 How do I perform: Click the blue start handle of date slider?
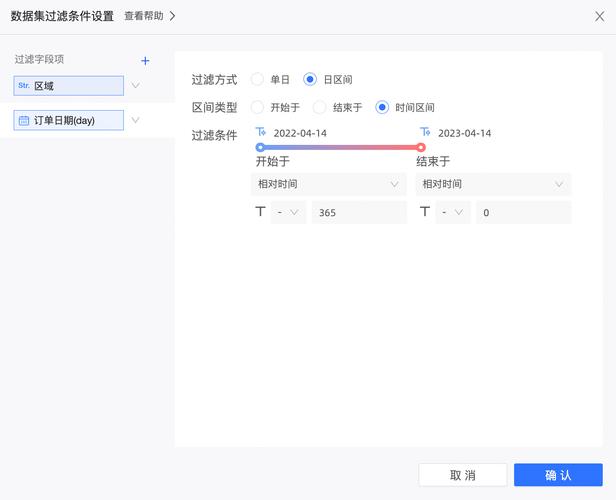(x=260, y=148)
